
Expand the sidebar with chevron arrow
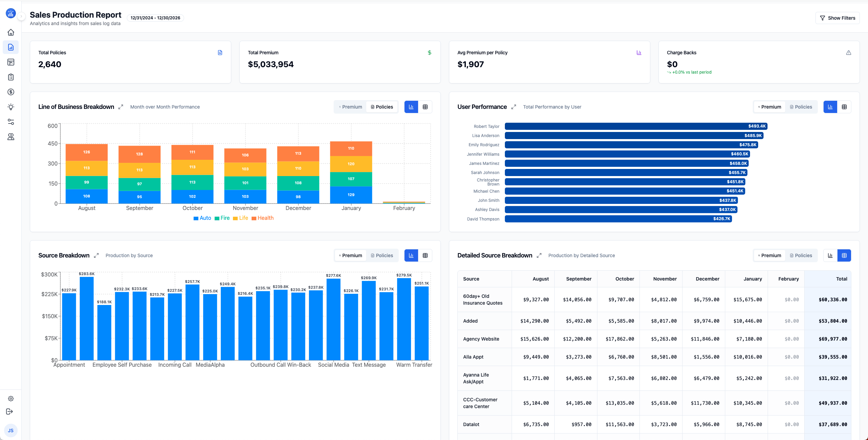pyautogui.click(x=21, y=16)
